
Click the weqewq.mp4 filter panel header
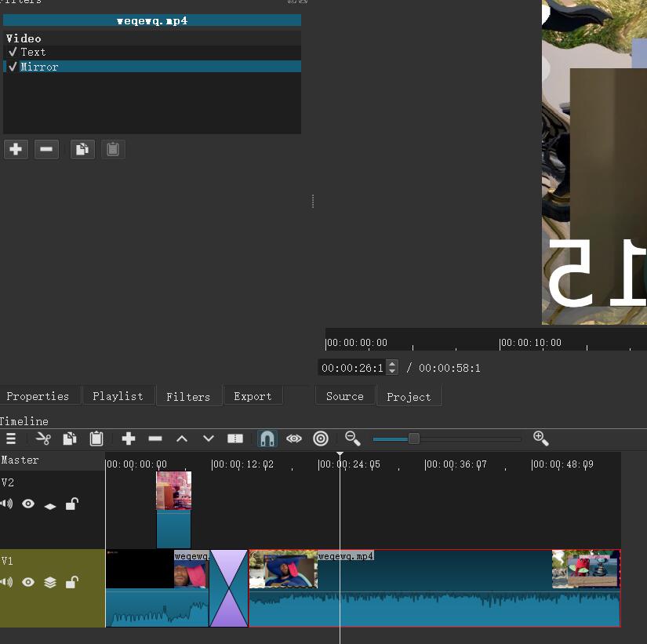click(152, 20)
